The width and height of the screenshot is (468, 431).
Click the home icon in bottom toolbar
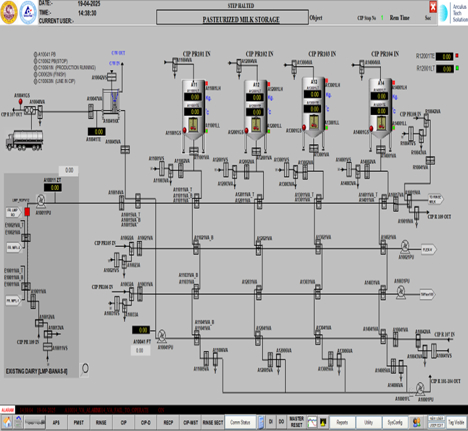pyautogui.click(x=7, y=422)
